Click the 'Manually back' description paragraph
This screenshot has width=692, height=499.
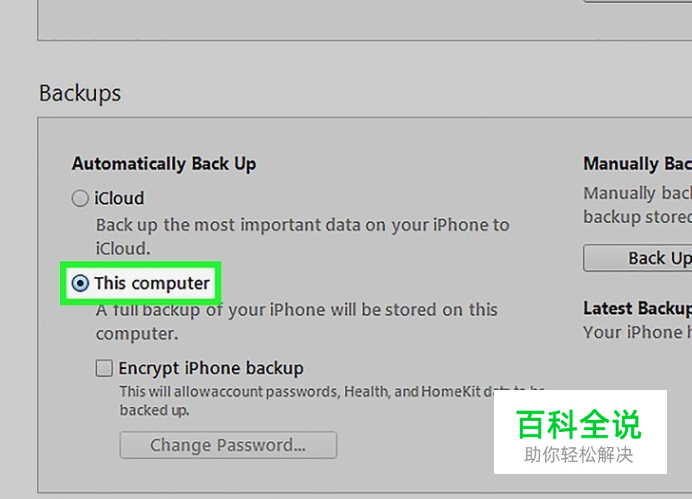click(x=638, y=205)
